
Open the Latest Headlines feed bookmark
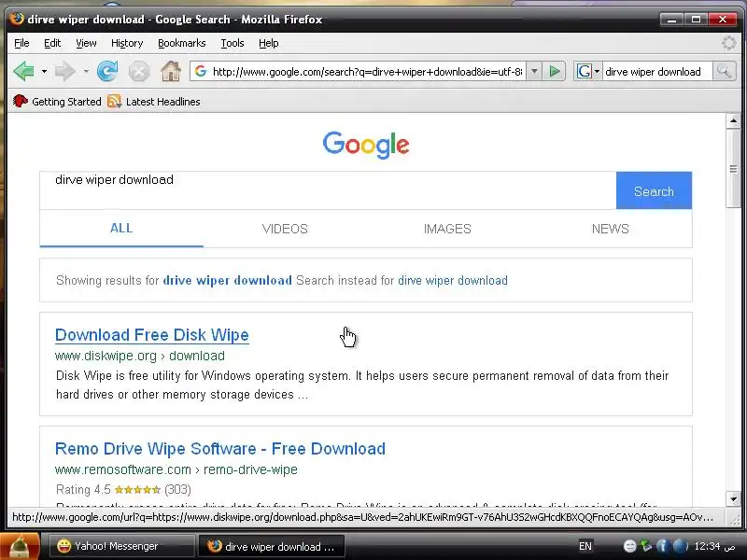(x=153, y=102)
